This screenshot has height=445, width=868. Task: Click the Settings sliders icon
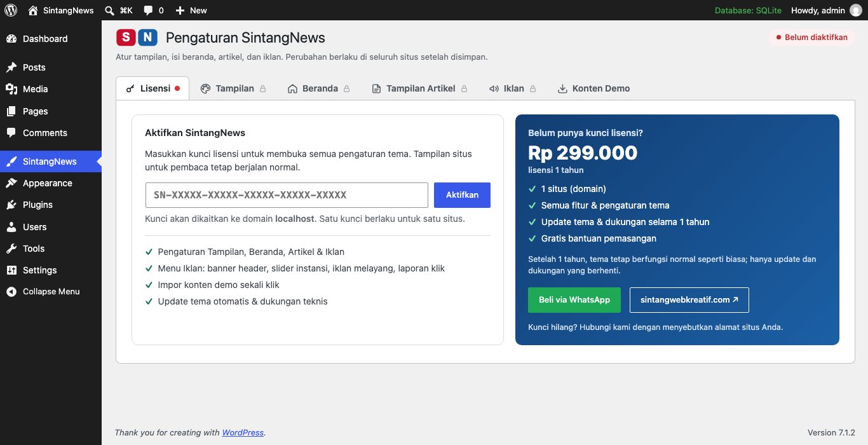coord(11,270)
